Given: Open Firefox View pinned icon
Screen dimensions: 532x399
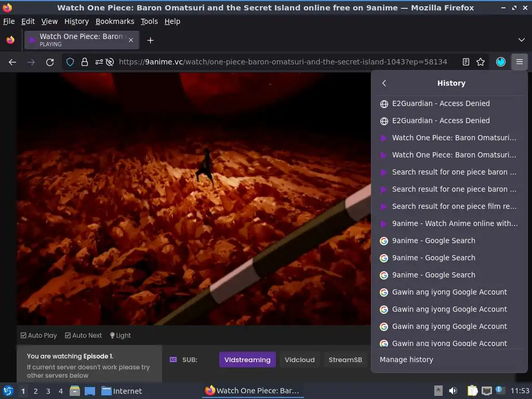Looking at the screenshot, I should pos(10,40).
